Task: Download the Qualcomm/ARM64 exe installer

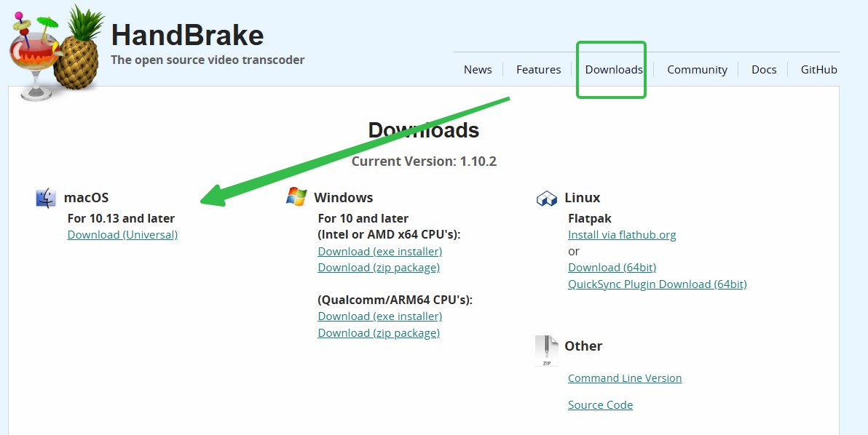Action: coord(380,316)
